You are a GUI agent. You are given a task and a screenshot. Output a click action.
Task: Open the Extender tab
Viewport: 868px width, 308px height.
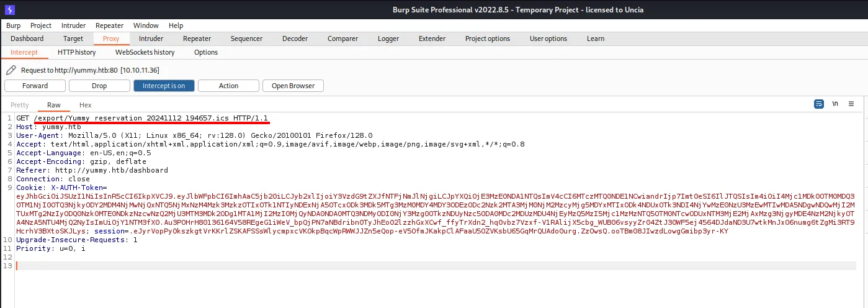point(432,38)
